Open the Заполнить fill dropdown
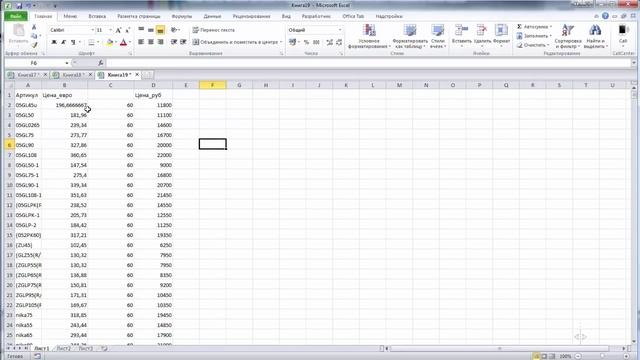The height and width of the screenshot is (360, 640). (x=534, y=36)
